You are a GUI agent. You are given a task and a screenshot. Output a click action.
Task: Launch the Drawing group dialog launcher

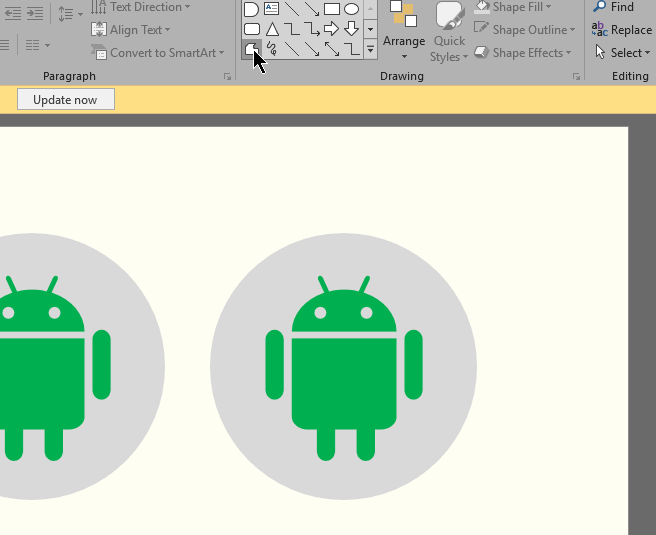click(x=576, y=76)
